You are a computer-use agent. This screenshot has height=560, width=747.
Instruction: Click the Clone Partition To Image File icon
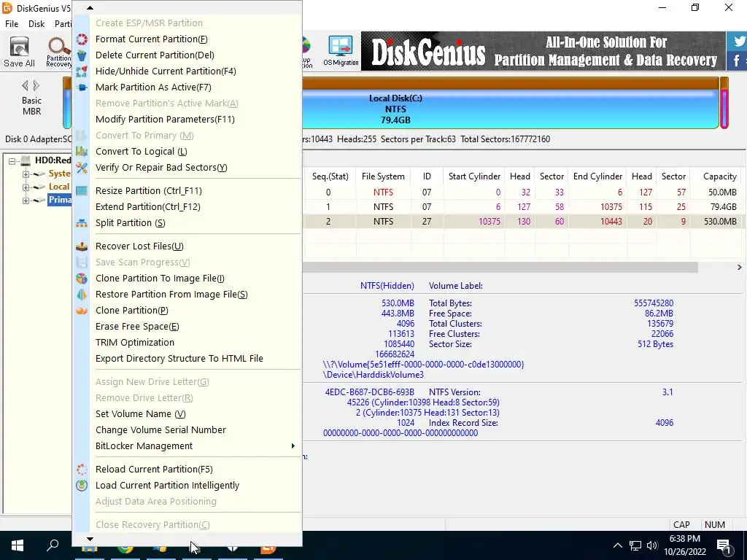(82, 279)
